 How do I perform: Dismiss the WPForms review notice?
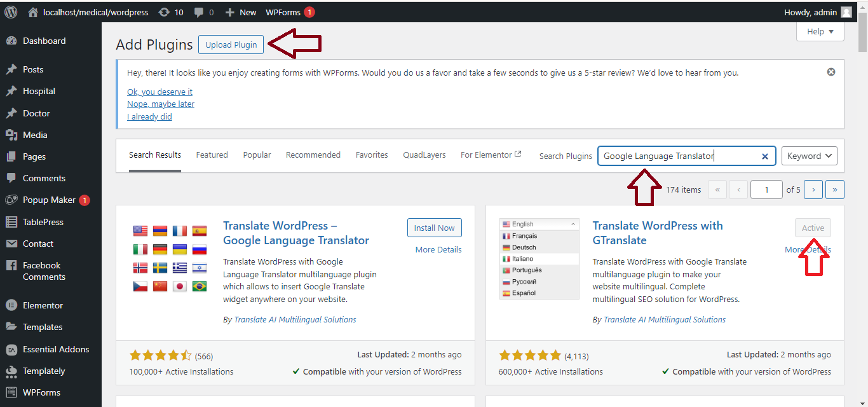tap(831, 72)
